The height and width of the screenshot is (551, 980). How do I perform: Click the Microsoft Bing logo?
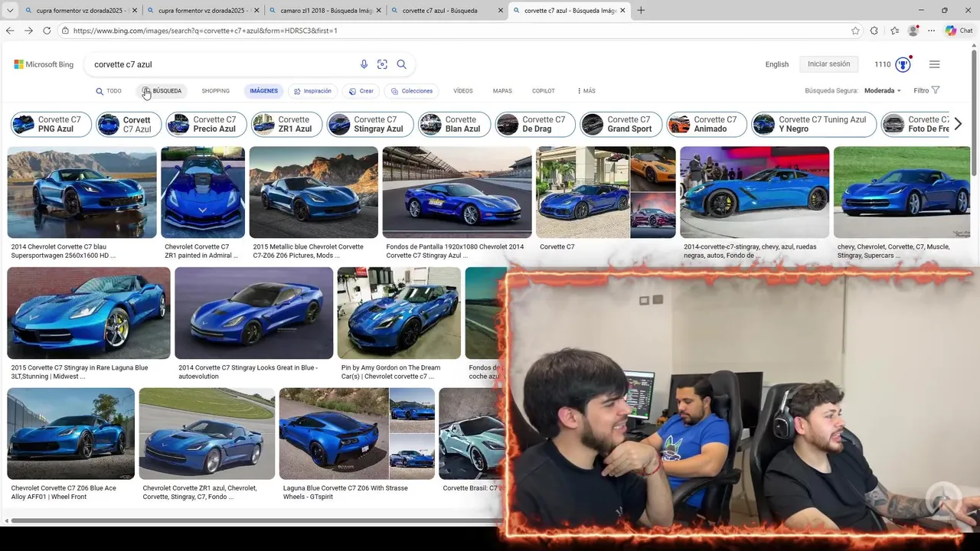tap(44, 64)
